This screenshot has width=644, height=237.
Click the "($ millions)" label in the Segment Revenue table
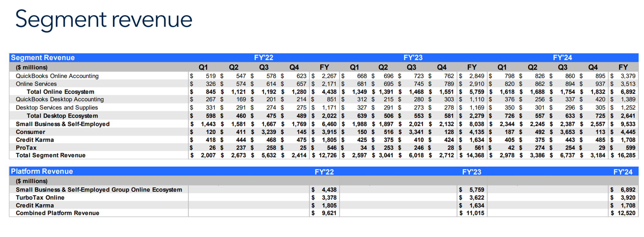coord(32,68)
